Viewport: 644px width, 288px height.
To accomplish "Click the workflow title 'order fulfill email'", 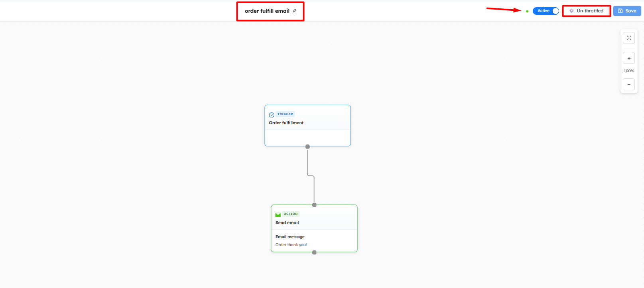I will (267, 11).
